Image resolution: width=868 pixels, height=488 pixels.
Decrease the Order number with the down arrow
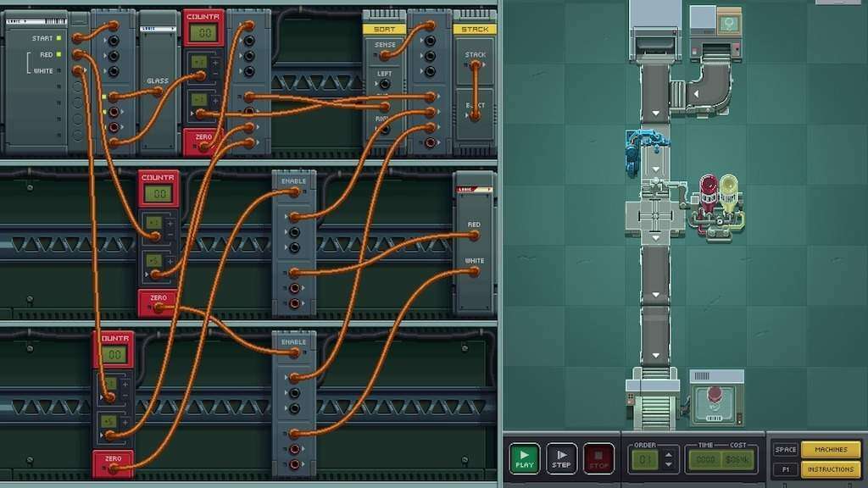[x=669, y=464]
